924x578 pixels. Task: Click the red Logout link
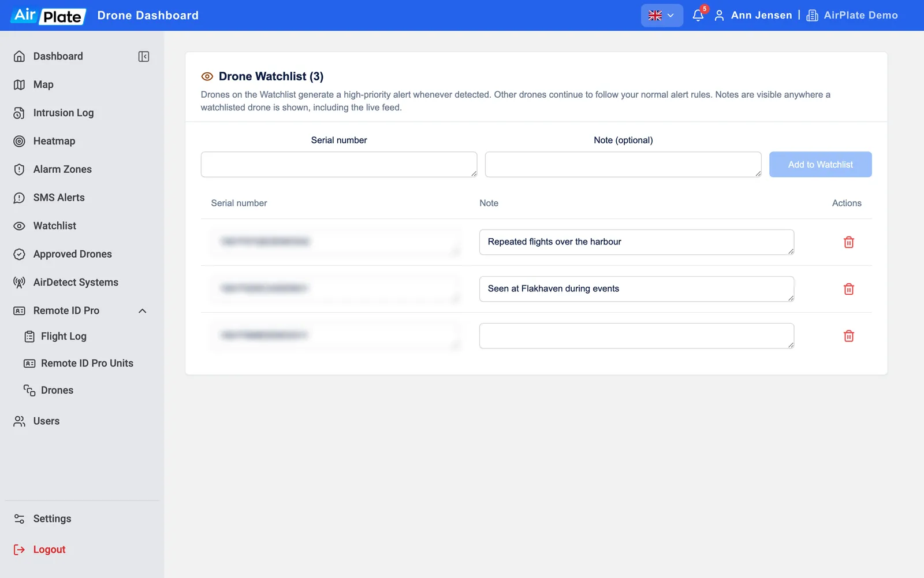click(x=49, y=550)
